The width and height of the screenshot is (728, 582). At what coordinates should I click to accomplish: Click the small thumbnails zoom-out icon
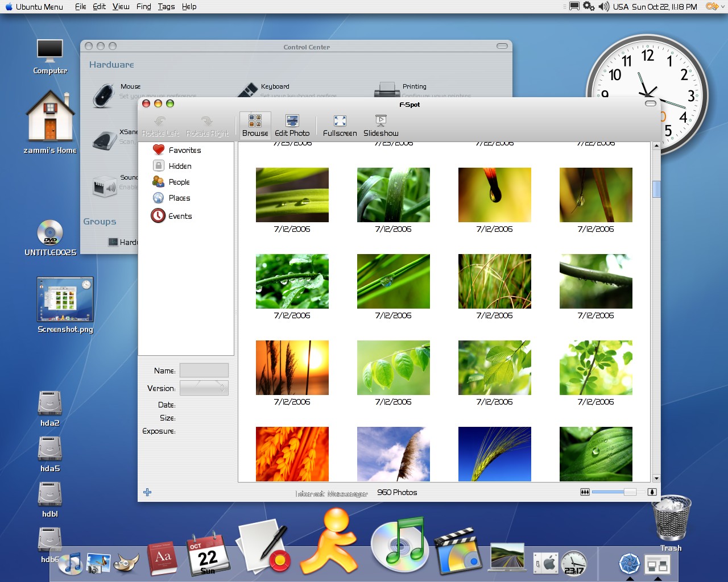tap(585, 492)
